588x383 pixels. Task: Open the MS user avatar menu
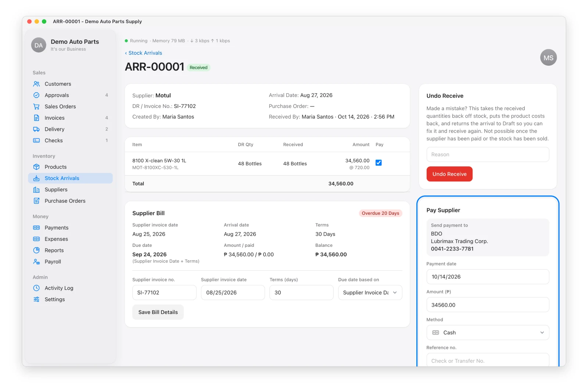point(548,58)
